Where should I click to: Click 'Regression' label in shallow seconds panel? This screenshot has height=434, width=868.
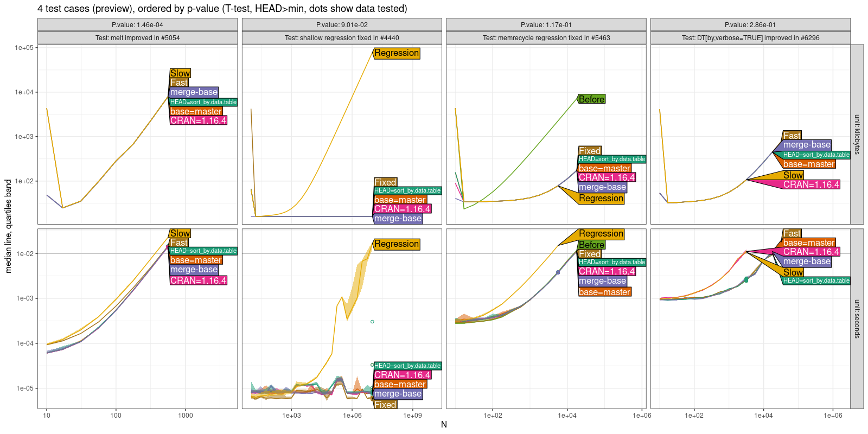coord(397,244)
